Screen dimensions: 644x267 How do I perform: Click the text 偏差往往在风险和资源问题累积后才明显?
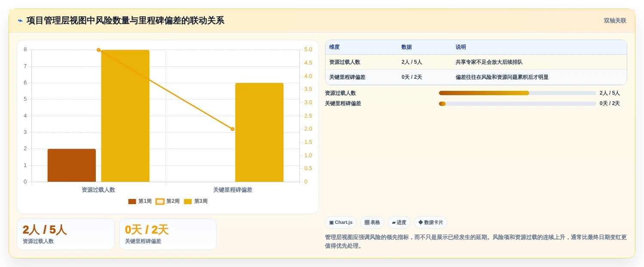click(x=502, y=77)
